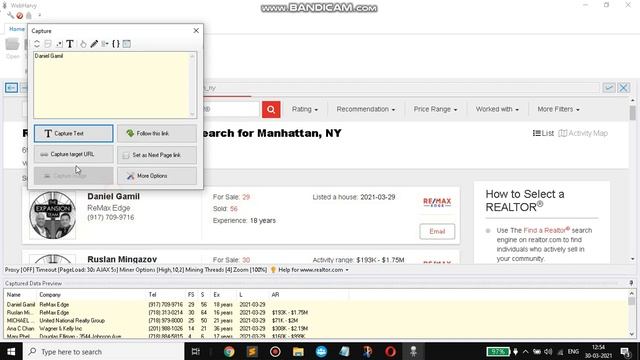This screenshot has width=640, height=360.
Task: Expand More Filters dropdown
Action: pyautogui.click(x=558, y=109)
